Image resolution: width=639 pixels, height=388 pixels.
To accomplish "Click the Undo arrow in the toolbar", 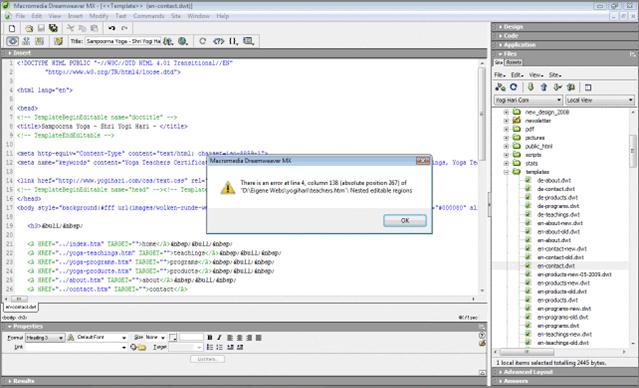I will (x=112, y=28).
